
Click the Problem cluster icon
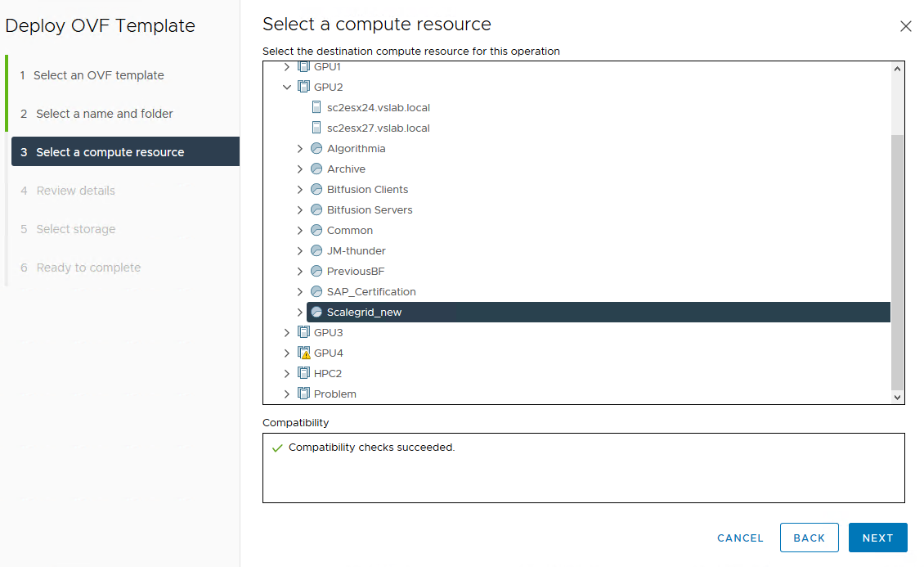tap(303, 394)
